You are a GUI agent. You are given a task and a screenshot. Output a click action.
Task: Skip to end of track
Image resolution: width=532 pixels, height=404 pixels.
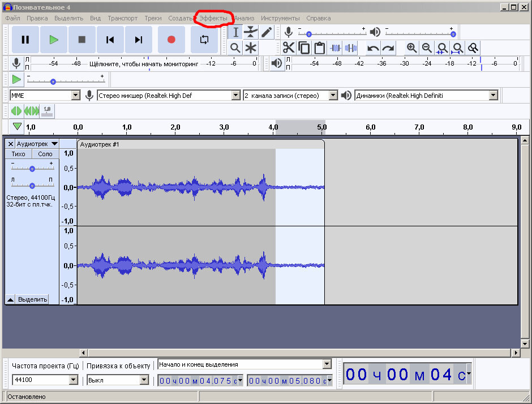(139, 40)
